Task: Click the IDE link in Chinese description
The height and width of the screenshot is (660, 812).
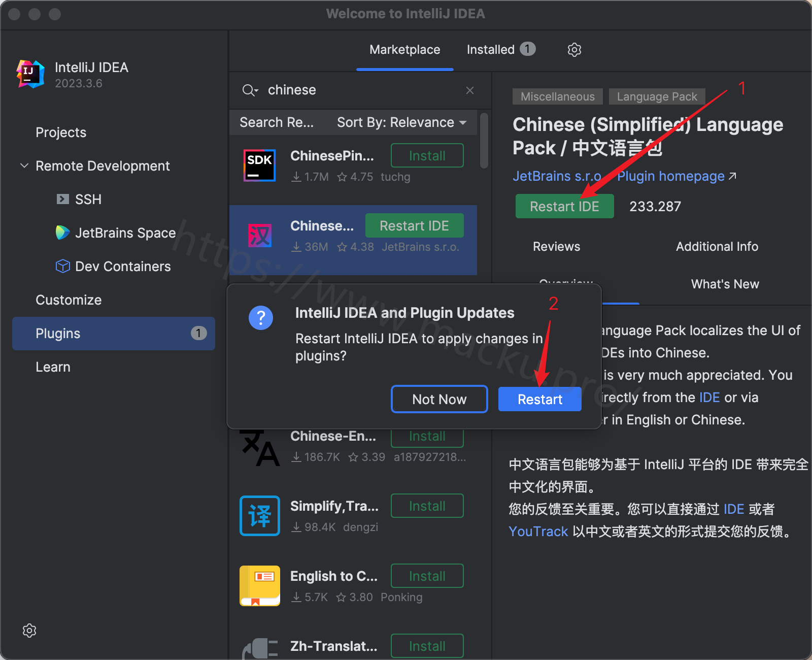Action: coord(733,509)
